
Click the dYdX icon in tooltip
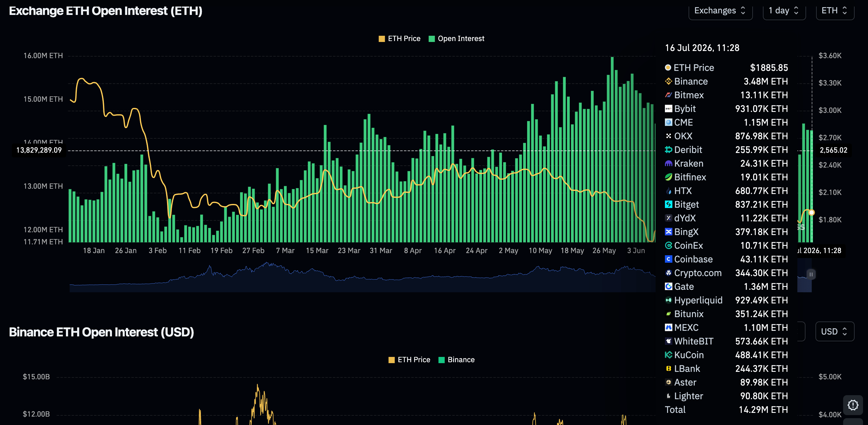tap(668, 218)
